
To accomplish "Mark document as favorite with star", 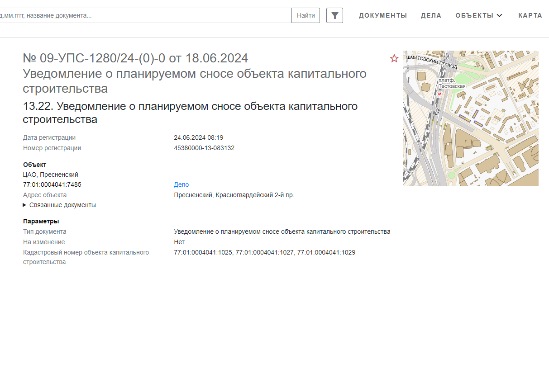I will [x=394, y=58].
